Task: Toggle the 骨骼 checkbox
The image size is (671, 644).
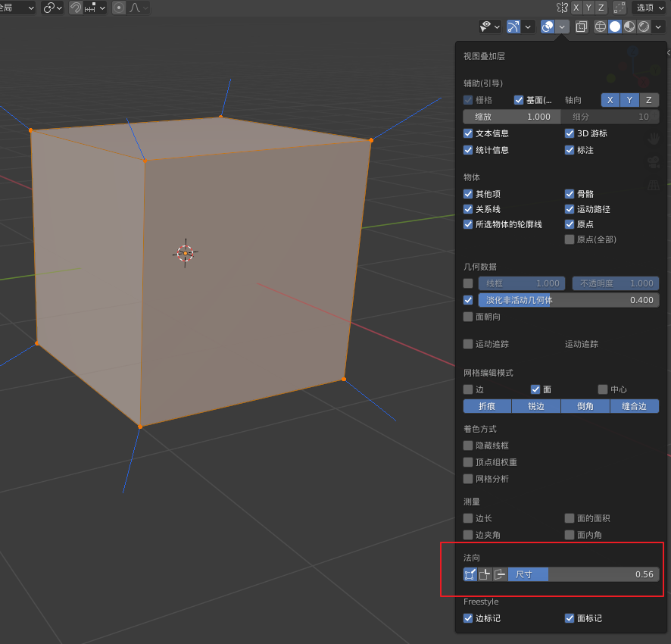Action: point(570,194)
